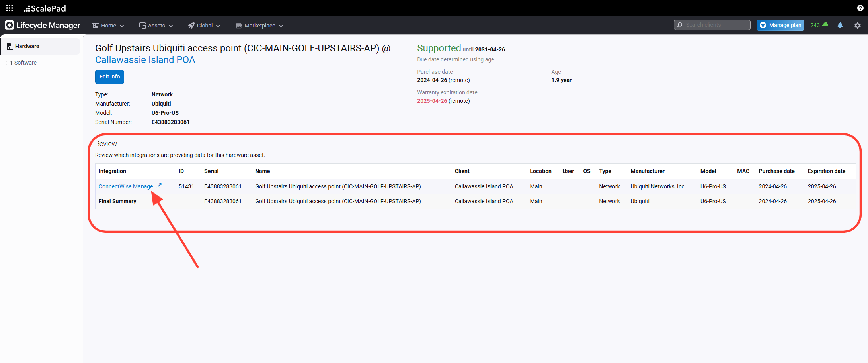Open ConnectWise Manage external link icon
Viewport: 868px width, 363px height.
(x=158, y=186)
